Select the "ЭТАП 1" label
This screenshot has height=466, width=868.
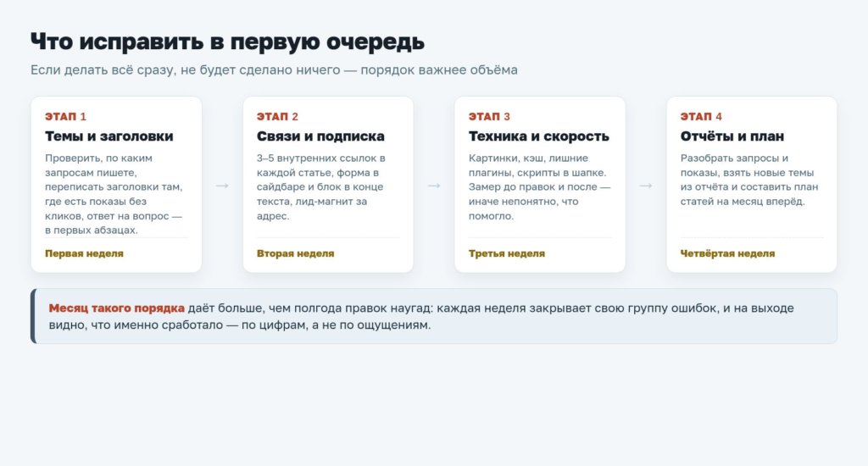[x=65, y=116]
